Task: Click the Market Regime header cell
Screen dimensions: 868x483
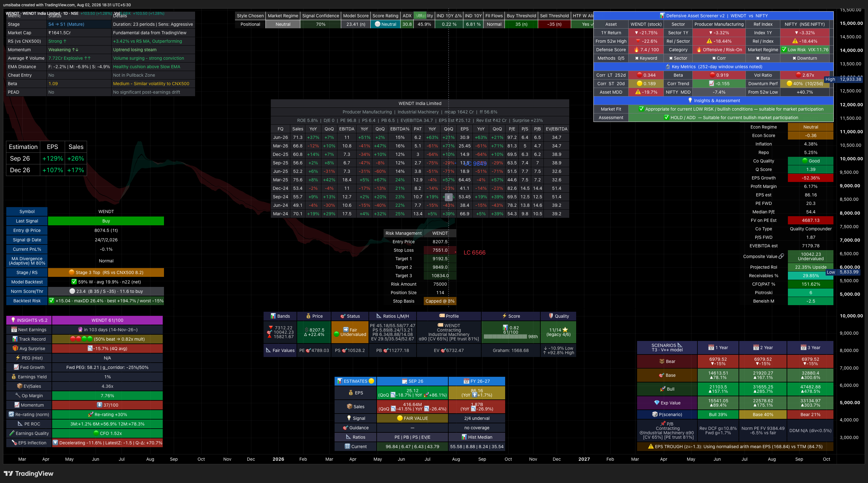Action: coord(283,15)
